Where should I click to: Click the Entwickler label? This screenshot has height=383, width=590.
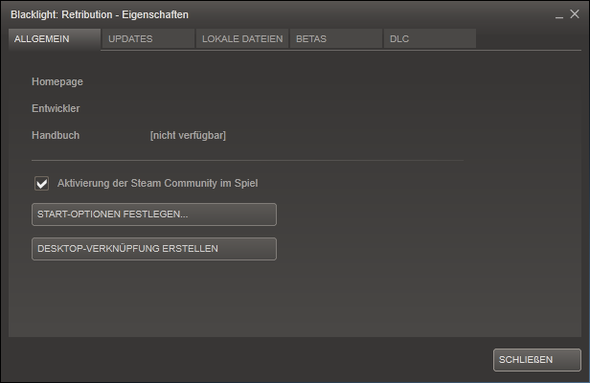pyautogui.click(x=56, y=108)
